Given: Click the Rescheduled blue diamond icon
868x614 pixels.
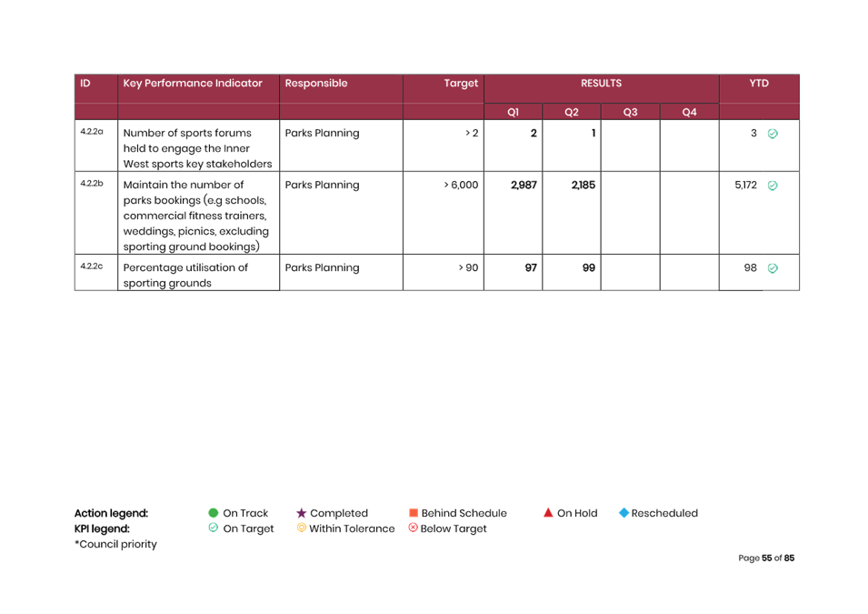Looking at the screenshot, I should [624, 513].
